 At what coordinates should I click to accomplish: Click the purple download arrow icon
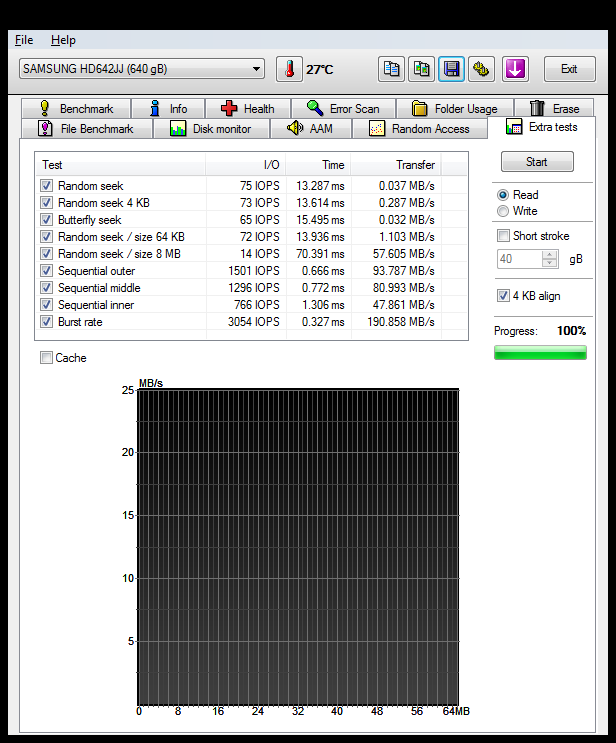coord(515,69)
